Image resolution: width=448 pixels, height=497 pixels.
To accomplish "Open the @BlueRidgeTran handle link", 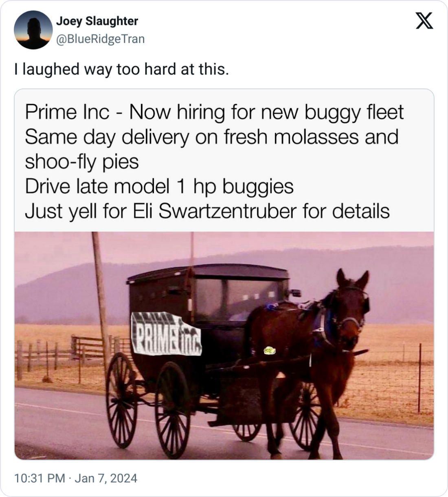I will pos(100,39).
